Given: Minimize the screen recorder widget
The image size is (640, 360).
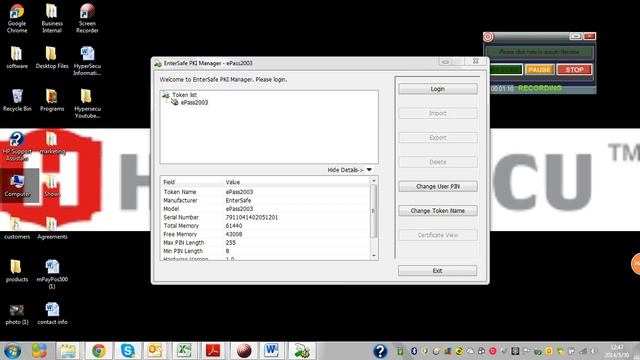Looking at the screenshot, I should [x=576, y=36].
